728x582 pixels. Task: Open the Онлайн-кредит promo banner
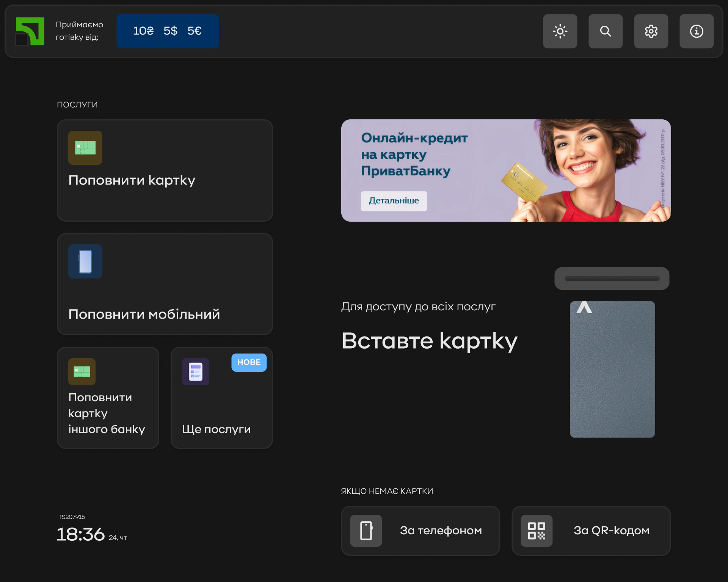[506, 171]
